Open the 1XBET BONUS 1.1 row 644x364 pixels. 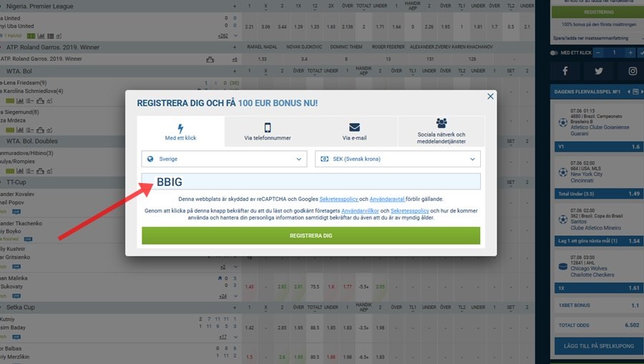click(x=599, y=305)
